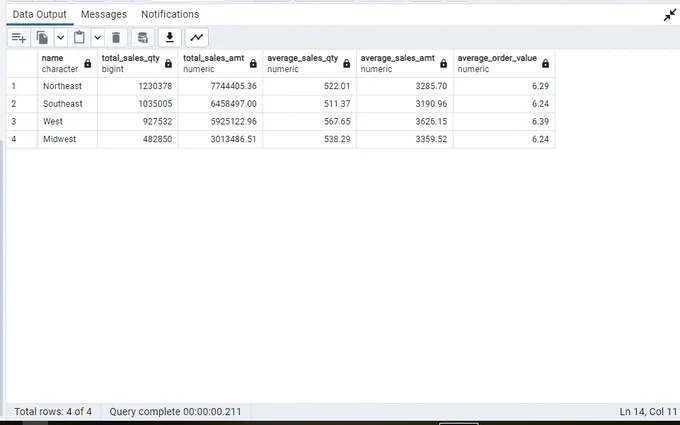The height and width of the screenshot is (425, 680).
Task: Click the lock icon on name column
Action: click(88, 64)
